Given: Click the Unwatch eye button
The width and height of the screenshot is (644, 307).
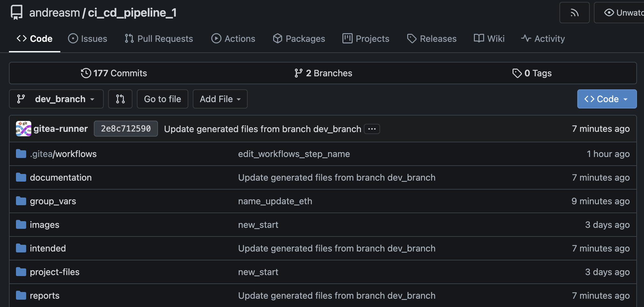Looking at the screenshot, I should point(619,13).
